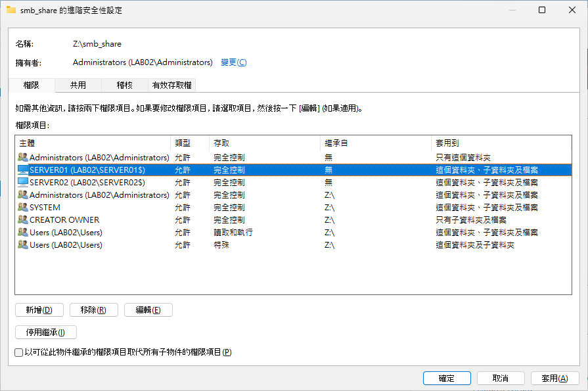Click the 新增(D) button
The image size is (588, 391).
pyautogui.click(x=39, y=310)
